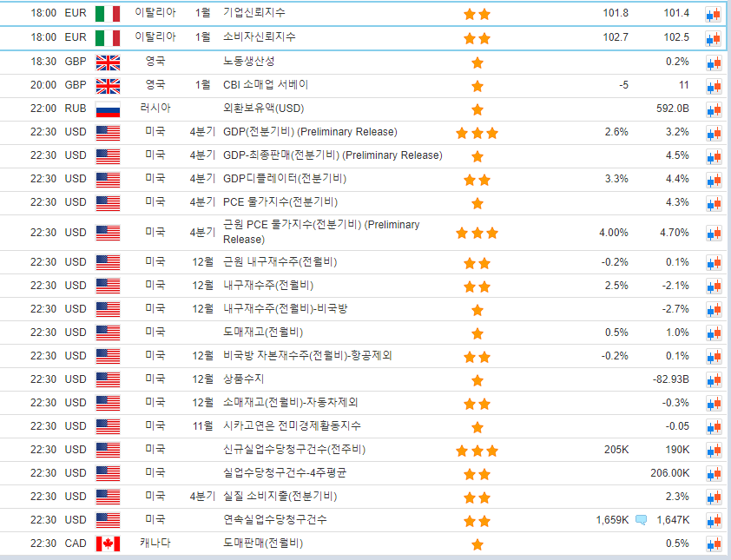The width and height of the screenshot is (731, 560).
Task: Click chart icon for 상품수지 row
Action: coord(713,379)
